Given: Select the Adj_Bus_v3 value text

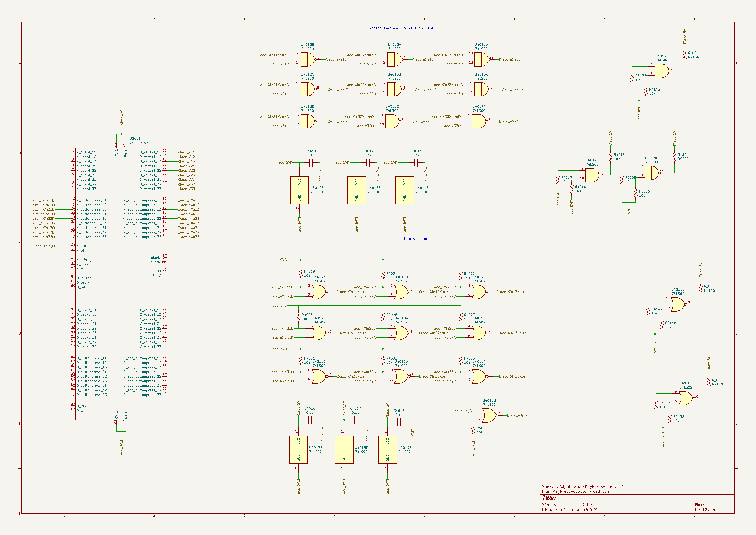Looking at the screenshot, I should (139, 143).
